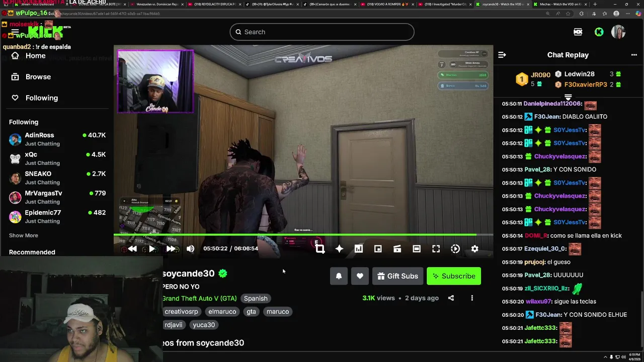The height and width of the screenshot is (362, 644).
Task: Click chat username Danielpineda112006
Action: pos(552,104)
